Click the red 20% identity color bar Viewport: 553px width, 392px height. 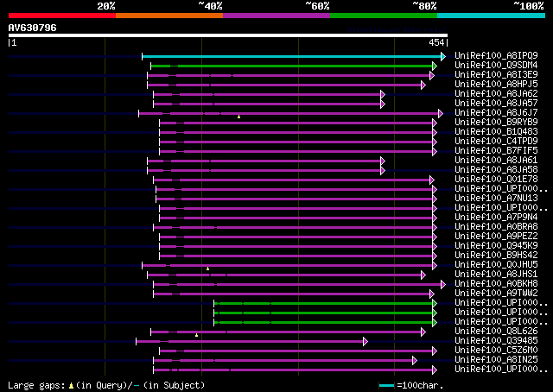coord(62,16)
